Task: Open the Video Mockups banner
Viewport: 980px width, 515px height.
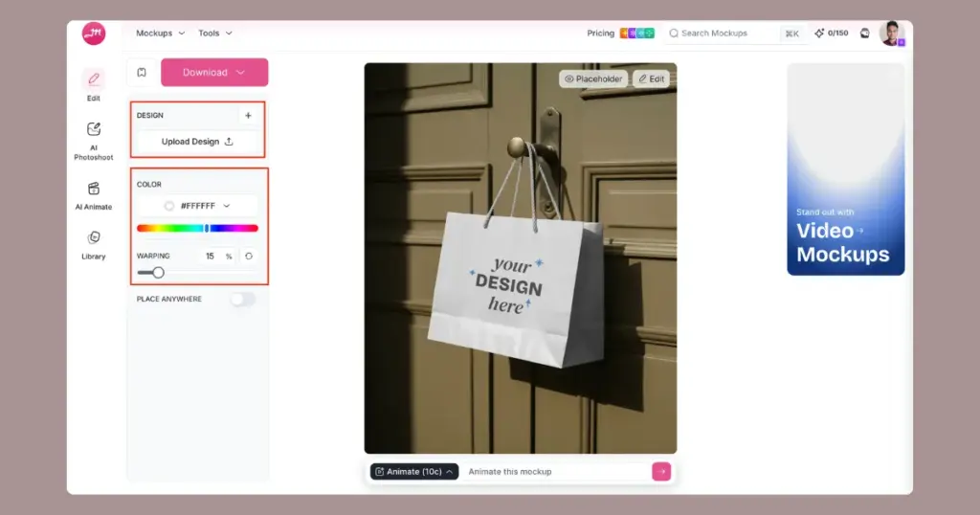Action: 846,169
